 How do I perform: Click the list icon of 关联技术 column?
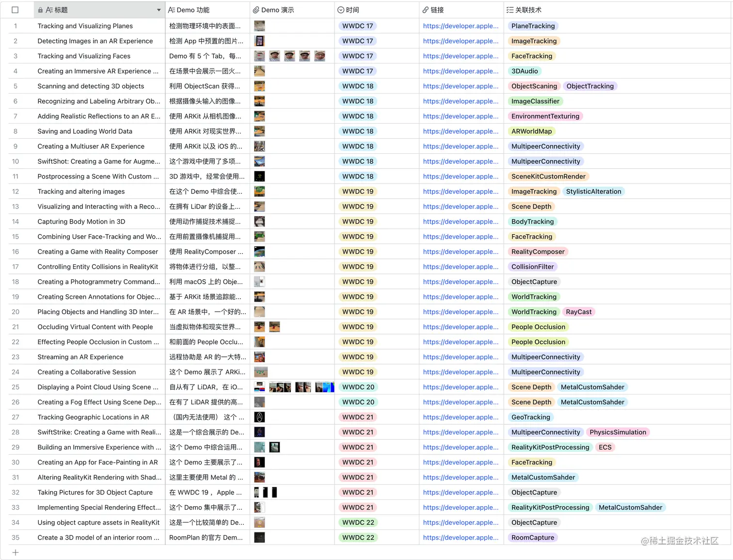(x=510, y=10)
